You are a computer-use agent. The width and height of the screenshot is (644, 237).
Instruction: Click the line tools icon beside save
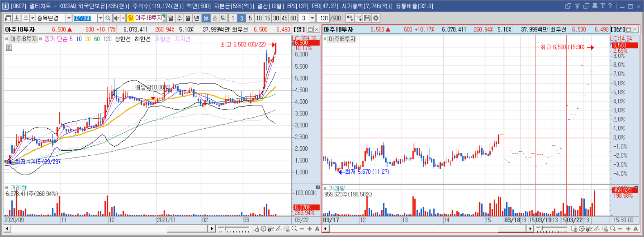pyautogui.click(x=359, y=18)
